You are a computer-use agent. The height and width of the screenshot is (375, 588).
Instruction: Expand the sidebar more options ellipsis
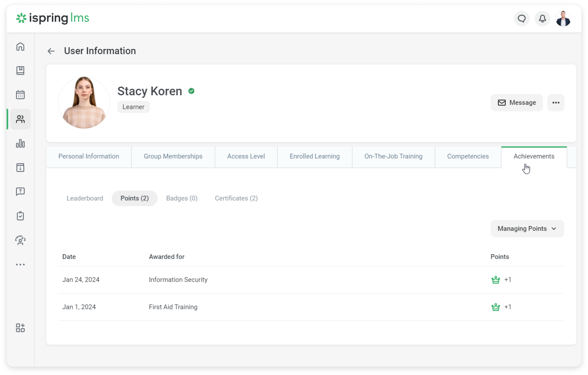coord(20,264)
